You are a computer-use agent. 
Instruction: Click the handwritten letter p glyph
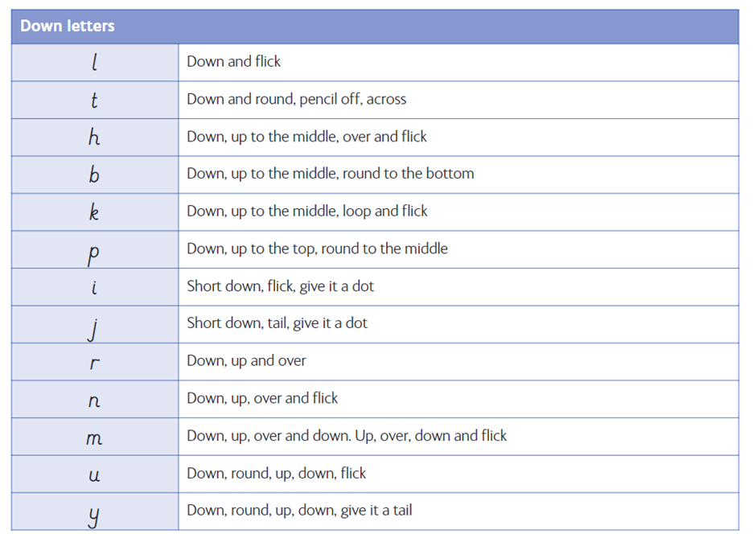pos(93,254)
